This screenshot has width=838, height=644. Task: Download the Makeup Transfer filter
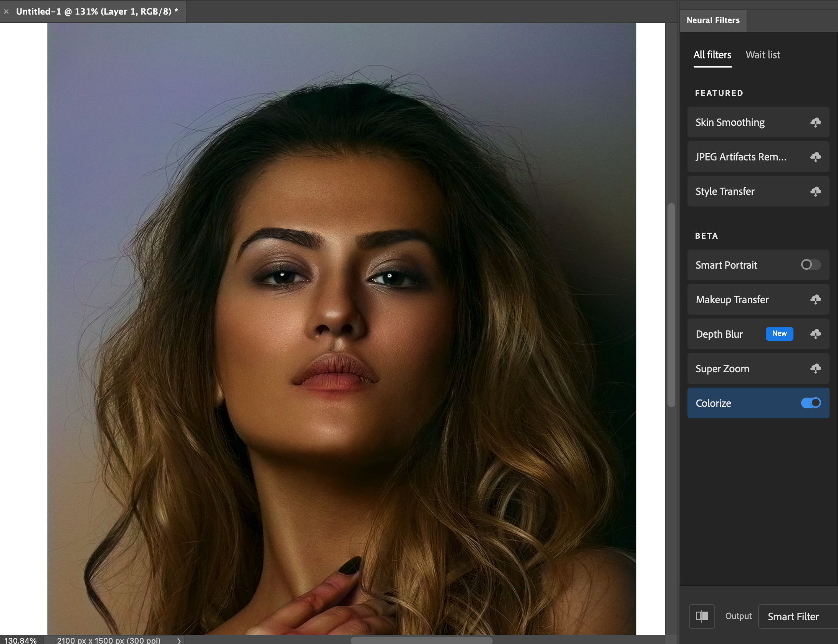[x=816, y=300]
